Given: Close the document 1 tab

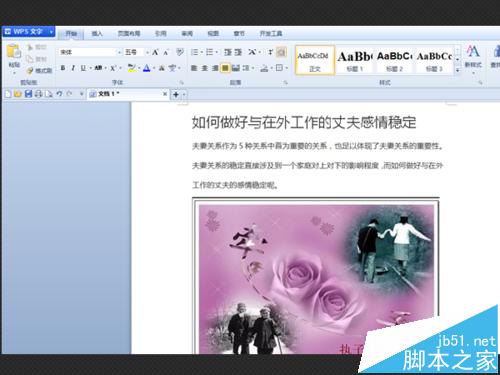Looking at the screenshot, I should click(x=165, y=94).
